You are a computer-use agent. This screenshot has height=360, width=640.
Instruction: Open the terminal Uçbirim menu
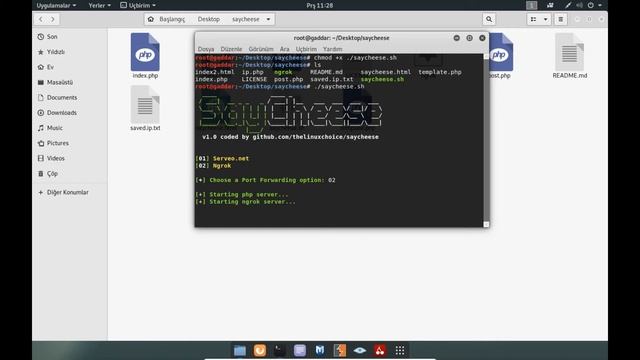[x=306, y=49]
